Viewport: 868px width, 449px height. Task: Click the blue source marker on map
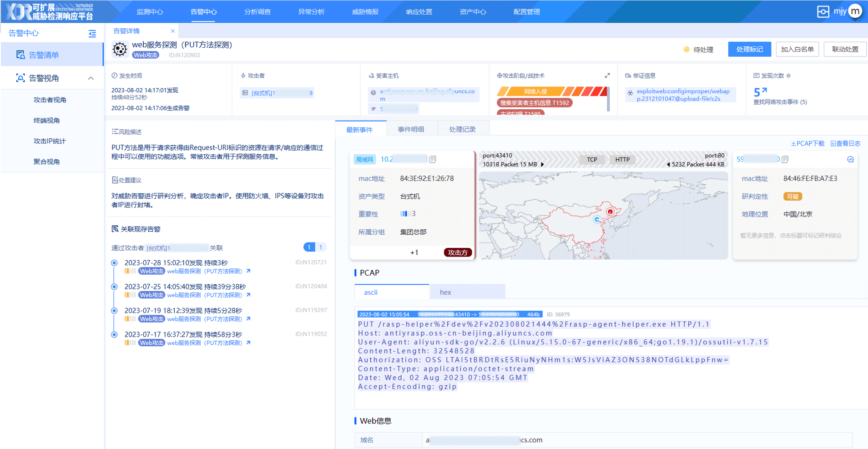pyautogui.click(x=597, y=219)
